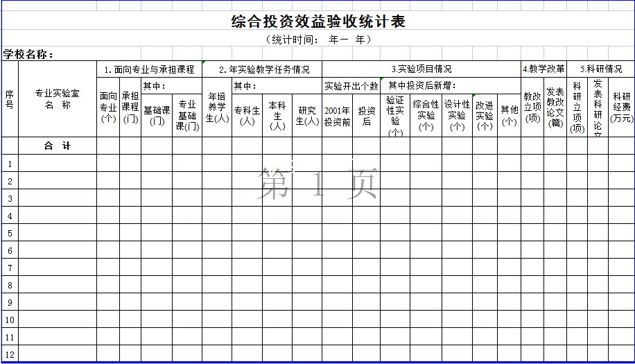The width and height of the screenshot is (635, 364).
Task: Select the 年培养学生(人) column header
Action: (x=217, y=107)
